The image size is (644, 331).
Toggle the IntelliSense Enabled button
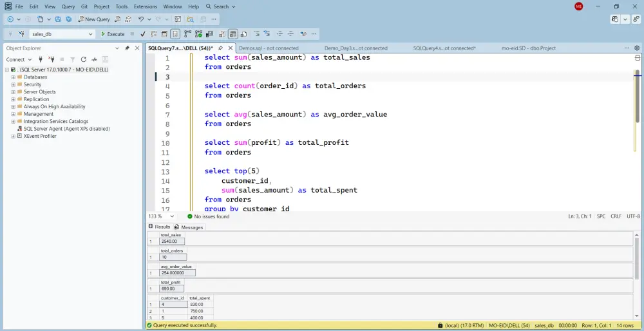point(175,34)
